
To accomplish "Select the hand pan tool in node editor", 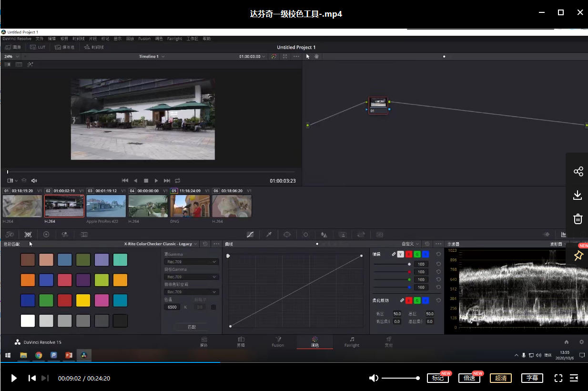I will tap(316, 56).
